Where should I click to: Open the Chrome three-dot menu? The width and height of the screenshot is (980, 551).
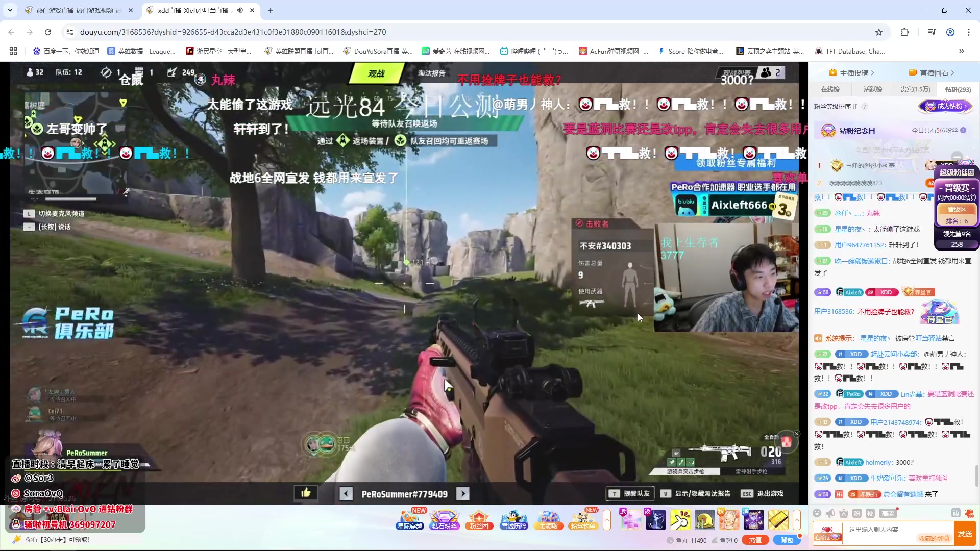(x=969, y=32)
